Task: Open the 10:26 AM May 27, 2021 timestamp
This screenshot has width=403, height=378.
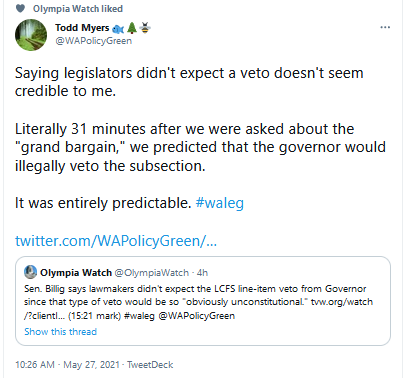Action: tap(67, 365)
